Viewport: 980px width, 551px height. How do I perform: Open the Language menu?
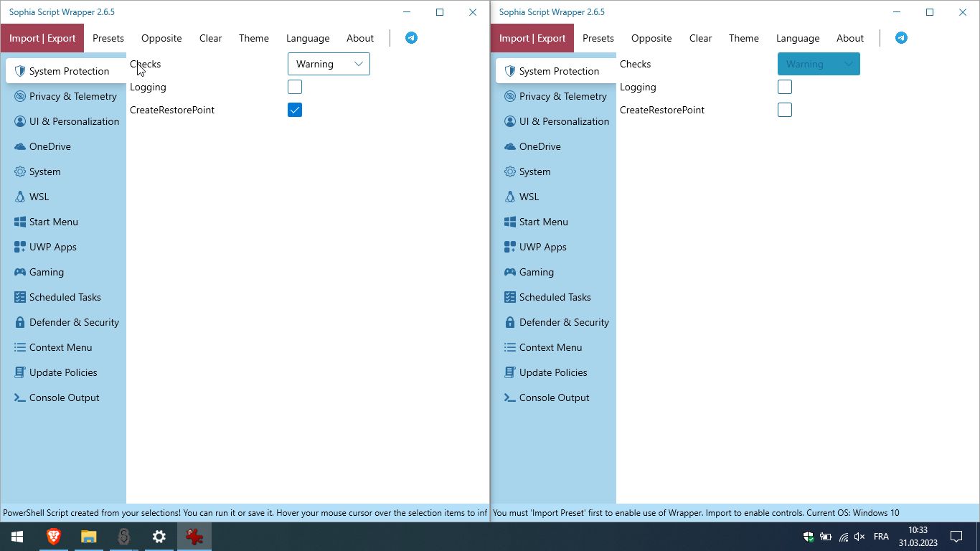(x=308, y=38)
